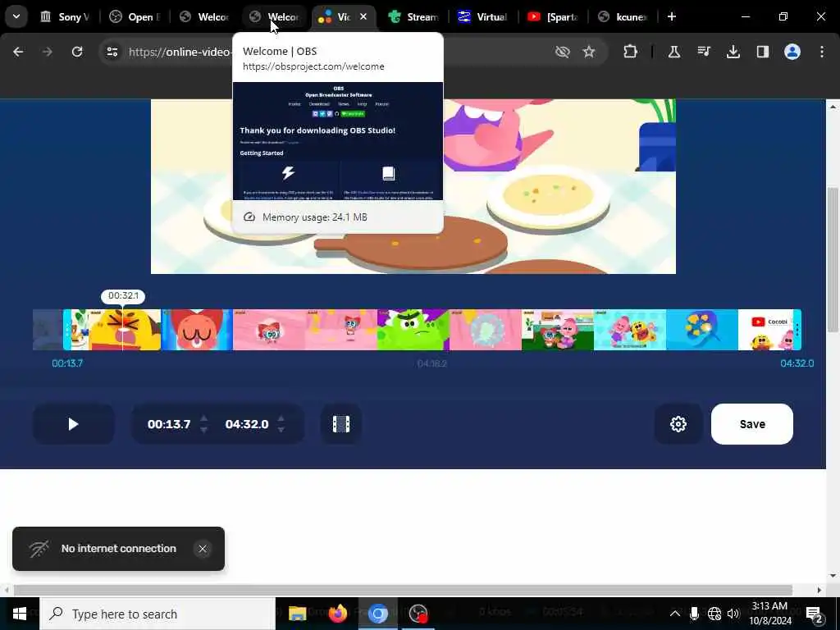Decrease end time 04:32.0 with down arrow

pos(281,430)
